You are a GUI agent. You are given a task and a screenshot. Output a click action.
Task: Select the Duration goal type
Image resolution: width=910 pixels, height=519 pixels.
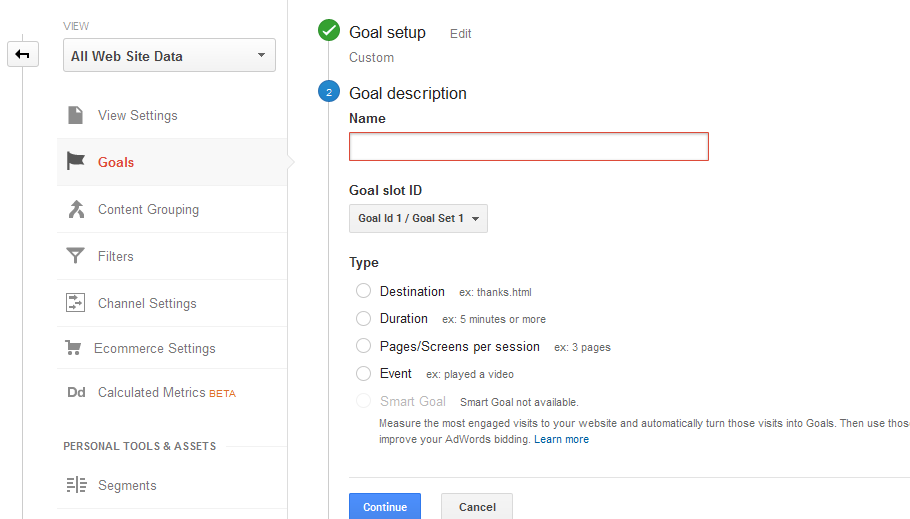click(x=363, y=319)
